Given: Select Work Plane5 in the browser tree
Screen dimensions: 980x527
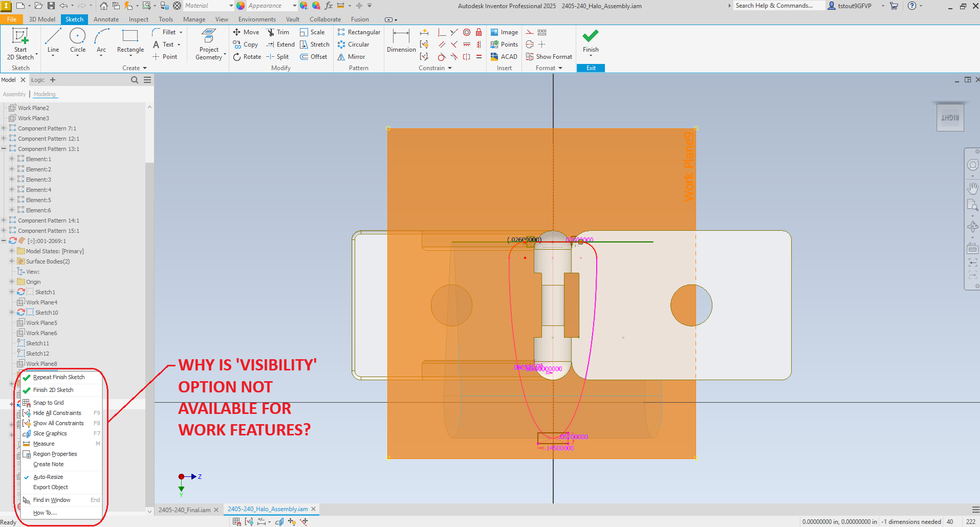Looking at the screenshot, I should coord(41,323).
